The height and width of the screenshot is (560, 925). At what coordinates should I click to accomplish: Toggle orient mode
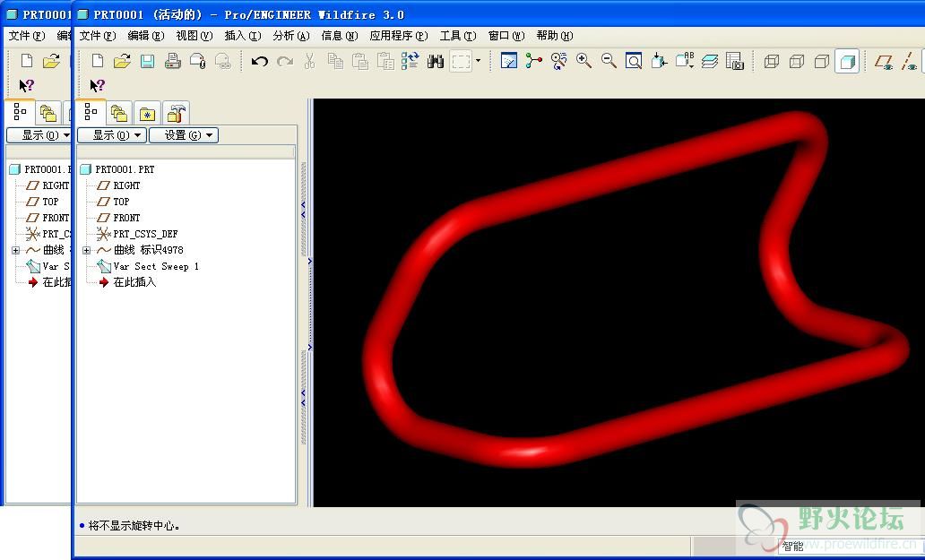[x=558, y=61]
